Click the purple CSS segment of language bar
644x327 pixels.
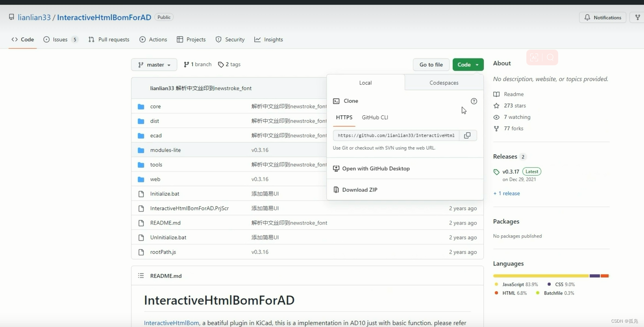[x=595, y=276]
